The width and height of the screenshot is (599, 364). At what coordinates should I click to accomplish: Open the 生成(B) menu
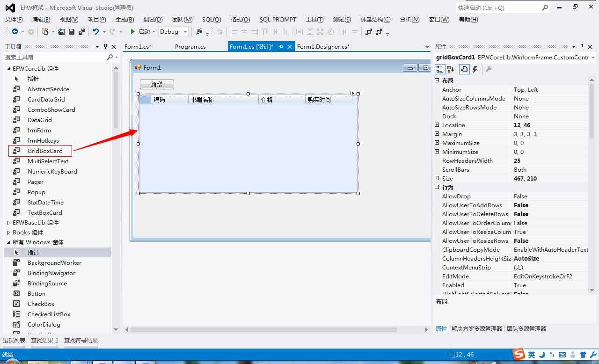(x=124, y=19)
